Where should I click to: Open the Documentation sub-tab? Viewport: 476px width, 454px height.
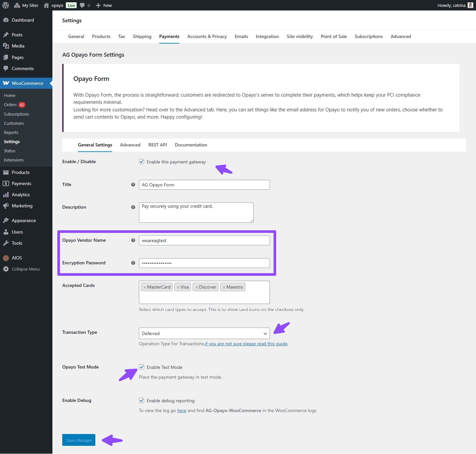(x=191, y=145)
